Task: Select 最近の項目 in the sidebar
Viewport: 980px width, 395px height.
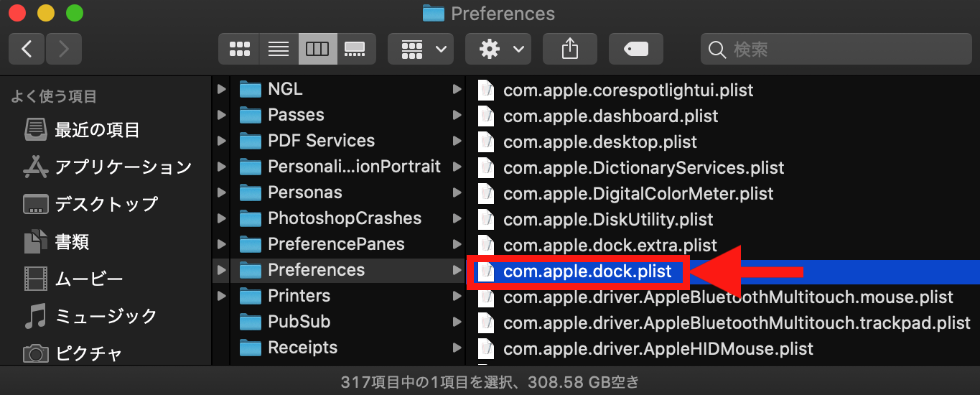Action: [x=97, y=130]
